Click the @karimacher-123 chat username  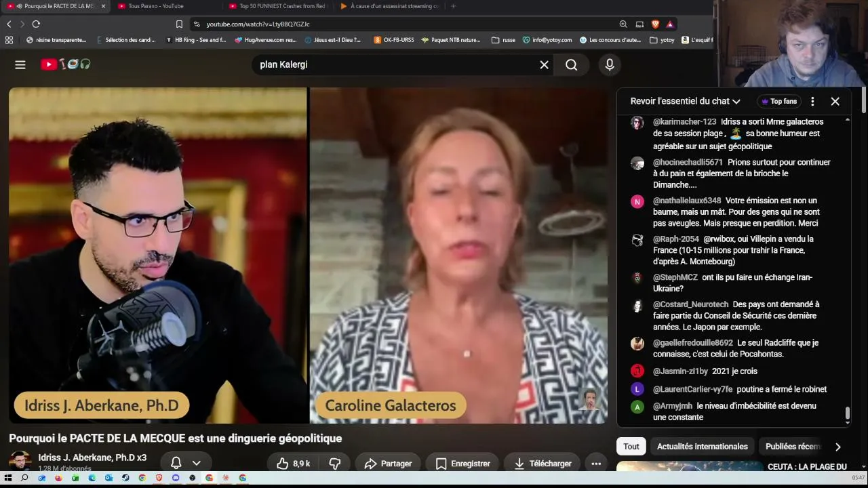pyautogui.click(x=684, y=122)
